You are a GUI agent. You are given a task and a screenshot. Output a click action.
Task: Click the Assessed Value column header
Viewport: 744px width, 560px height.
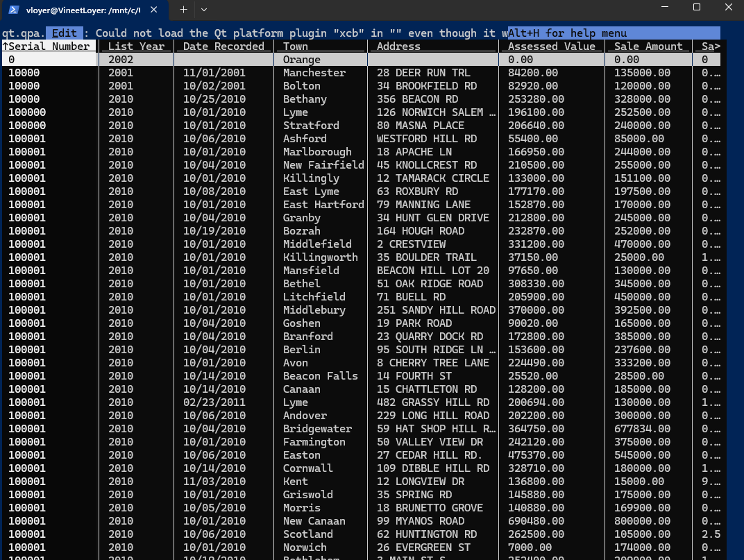(552, 46)
